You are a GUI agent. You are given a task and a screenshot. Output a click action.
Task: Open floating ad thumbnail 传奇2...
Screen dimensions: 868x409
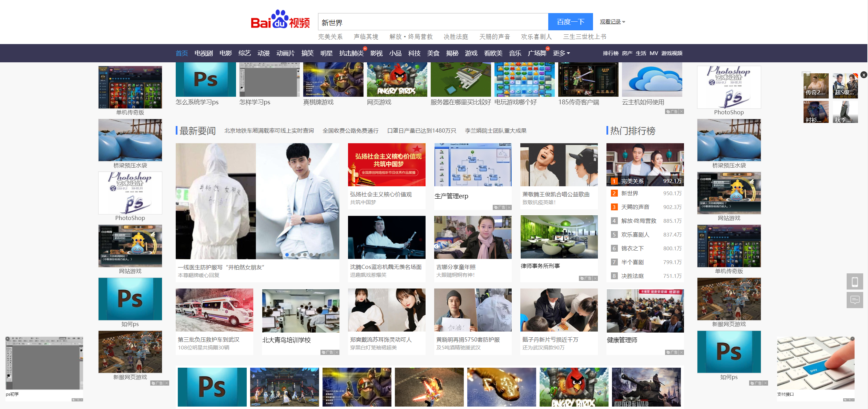[816, 86]
